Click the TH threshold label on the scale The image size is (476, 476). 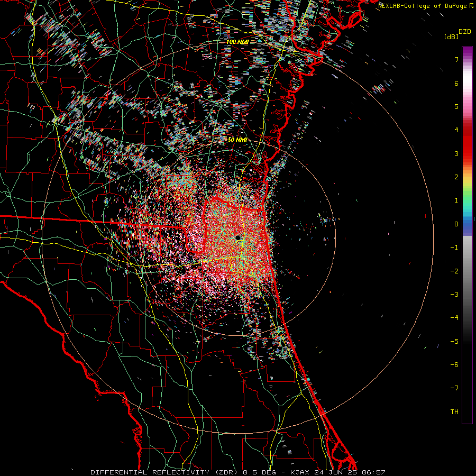click(x=454, y=412)
